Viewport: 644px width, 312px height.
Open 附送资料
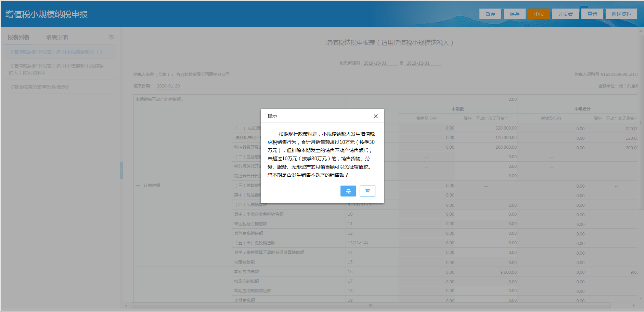coord(621,14)
